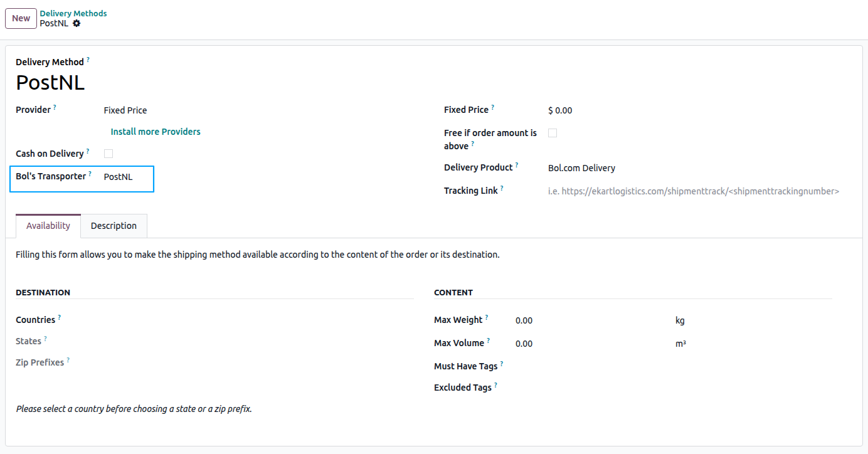This screenshot has width=868, height=454.
Task: Show help tooltip for Excluded Tags
Action: [495, 384]
